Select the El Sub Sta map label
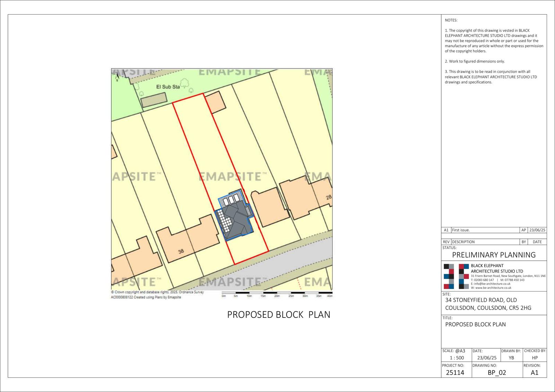The image size is (555, 392). [x=168, y=87]
